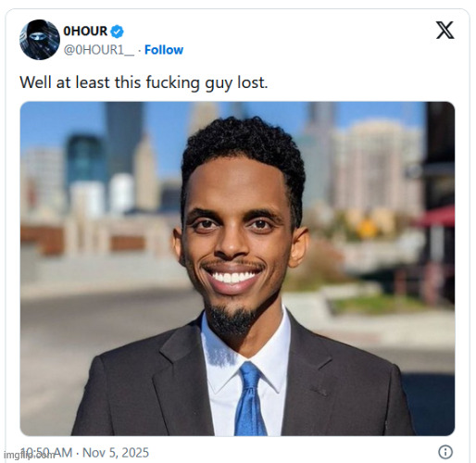
Task: Open the 0HOUR profile avatar
Action: 40,40
